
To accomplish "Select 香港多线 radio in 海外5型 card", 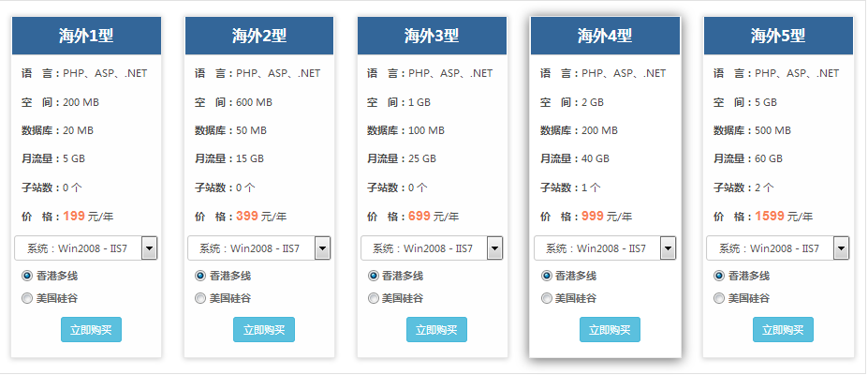I will [719, 276].
